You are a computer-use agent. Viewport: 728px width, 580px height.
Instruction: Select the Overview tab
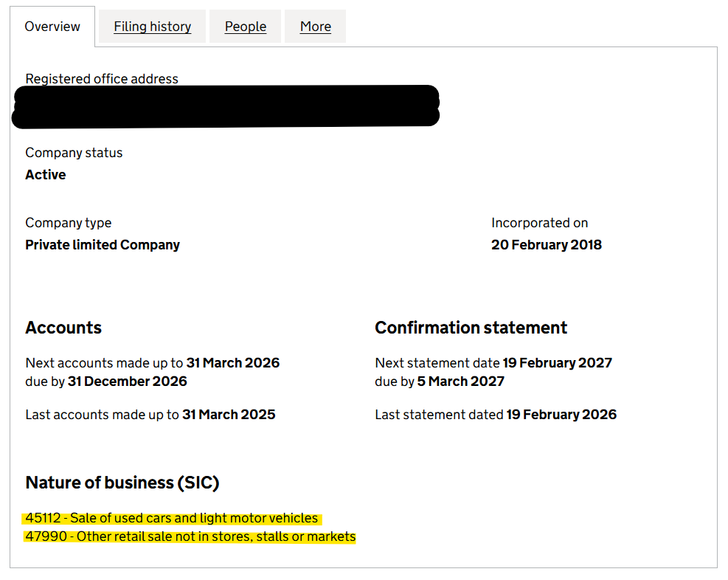[52, 26]
